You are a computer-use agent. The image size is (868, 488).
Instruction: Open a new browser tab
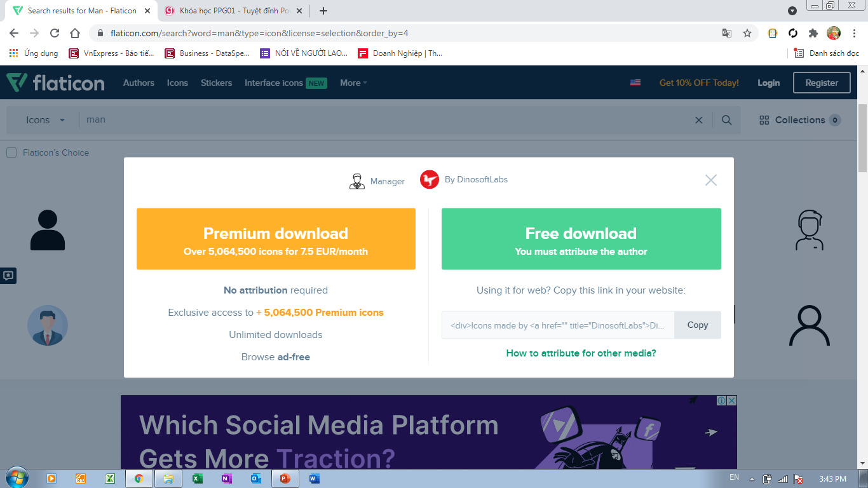[323, 11]
